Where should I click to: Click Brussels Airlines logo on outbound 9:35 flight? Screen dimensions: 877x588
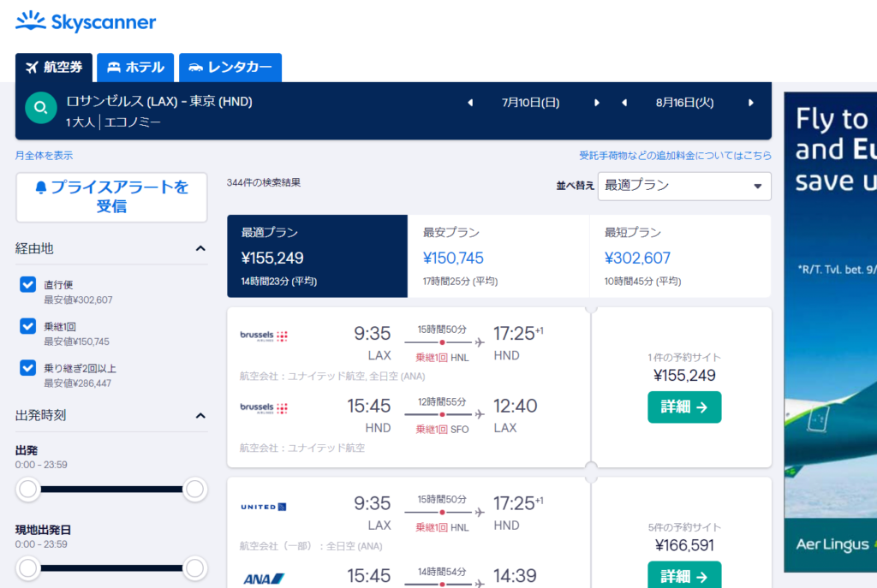[264, 336]
